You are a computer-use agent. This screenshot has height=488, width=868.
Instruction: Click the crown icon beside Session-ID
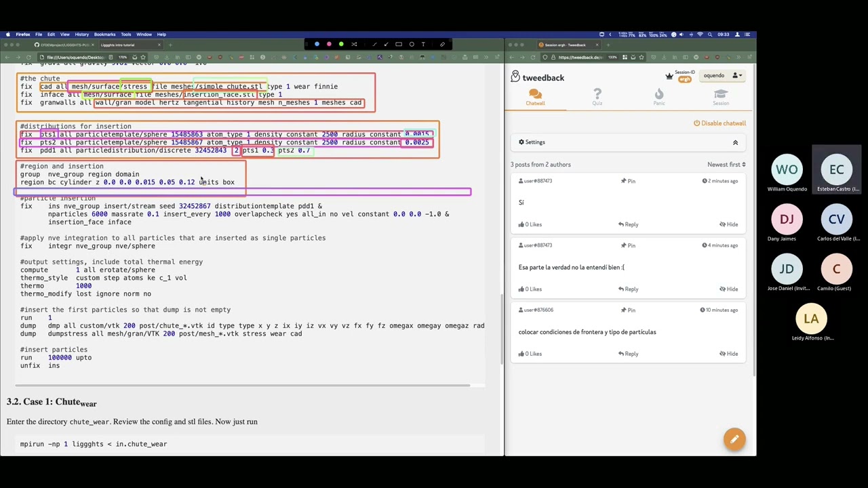pos(669,76)
